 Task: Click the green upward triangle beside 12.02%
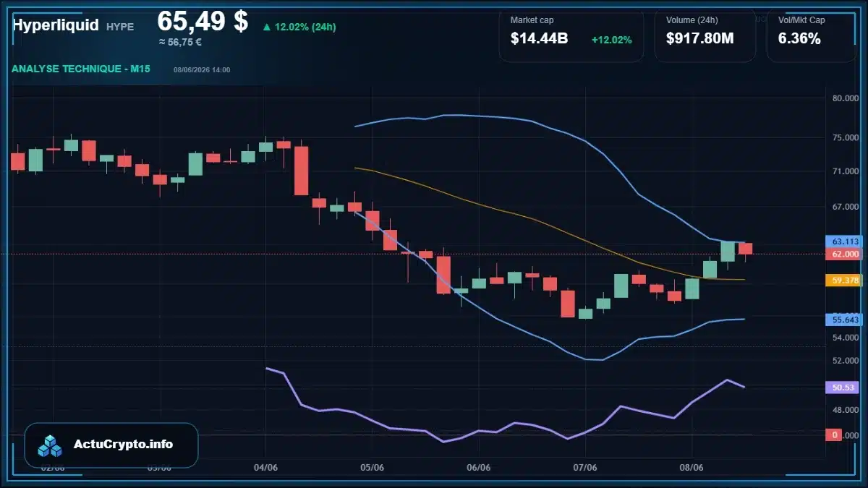tap(267, 27)
